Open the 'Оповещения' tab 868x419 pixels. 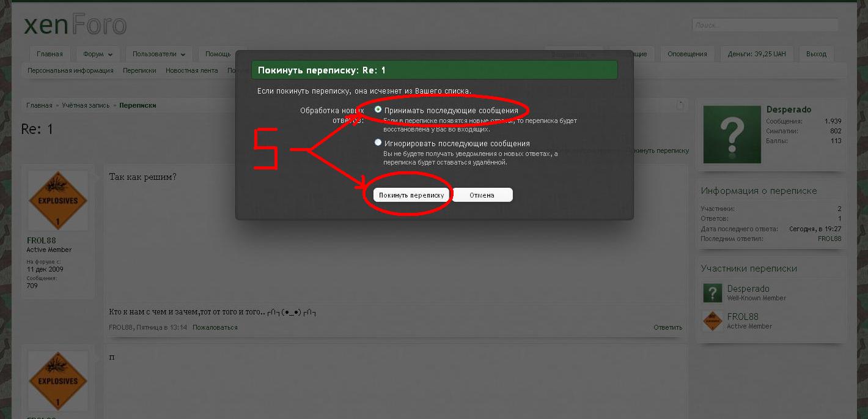click(x=687, y=54)
